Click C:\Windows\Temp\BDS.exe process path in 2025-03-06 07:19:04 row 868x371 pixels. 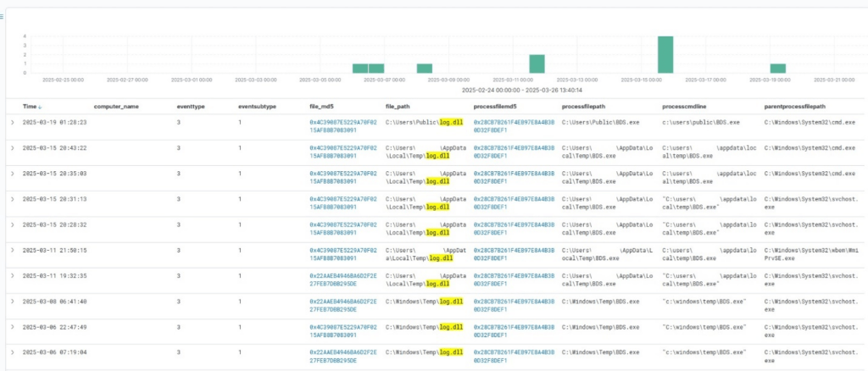601,352
